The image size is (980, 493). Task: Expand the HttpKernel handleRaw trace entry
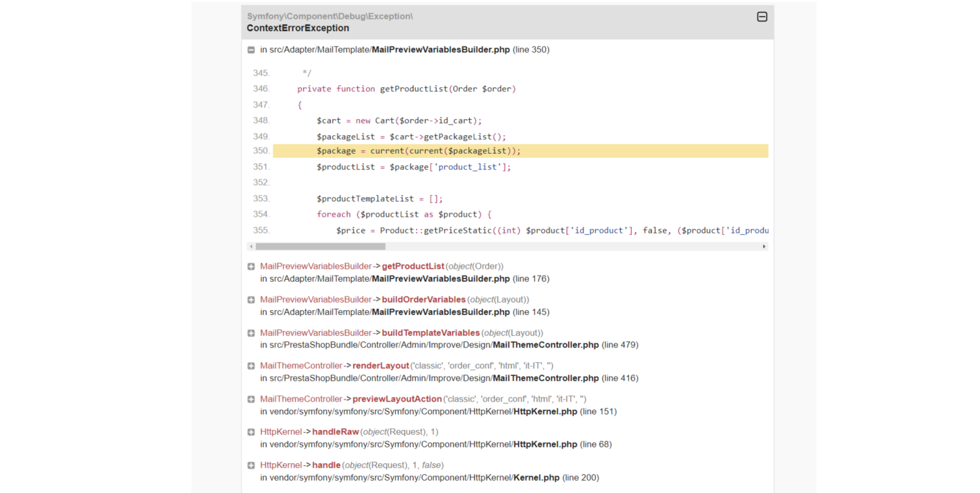(x=251, y=432)
